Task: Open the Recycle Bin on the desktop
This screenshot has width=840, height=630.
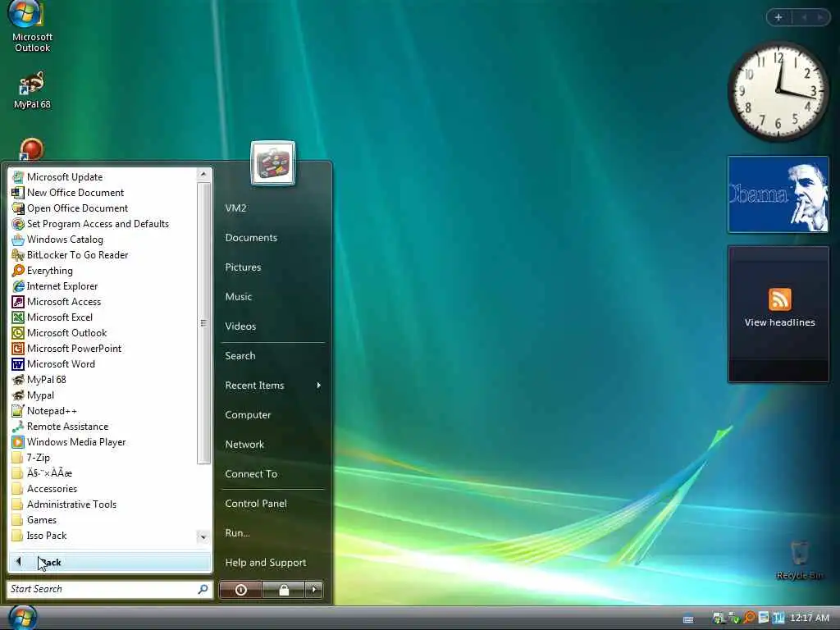Action: (x=800, y=559)
